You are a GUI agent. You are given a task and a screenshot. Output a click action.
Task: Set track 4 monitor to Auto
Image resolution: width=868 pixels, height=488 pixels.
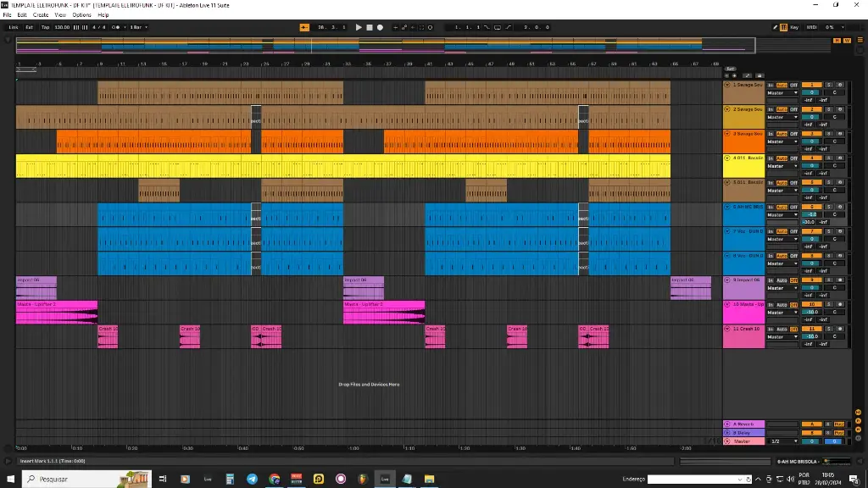point(782,158)
